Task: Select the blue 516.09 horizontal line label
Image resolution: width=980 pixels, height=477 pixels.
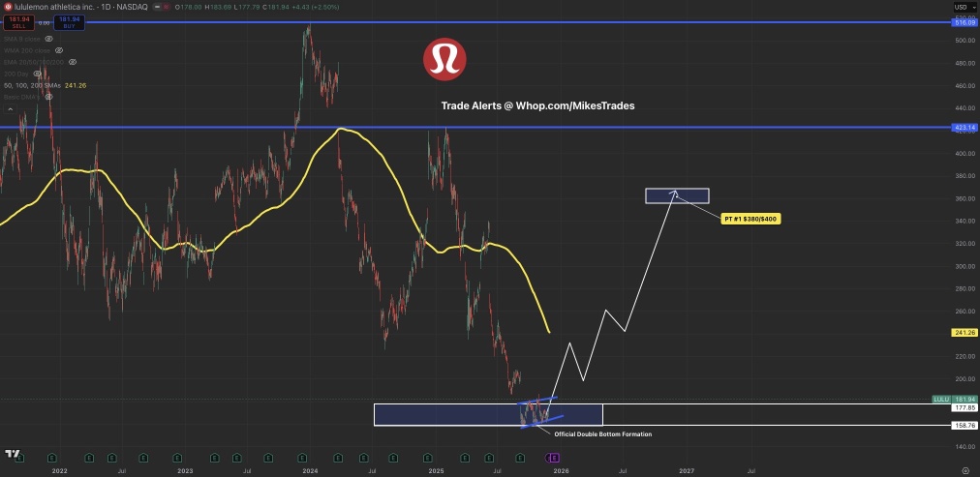Action: click(964, 22)
